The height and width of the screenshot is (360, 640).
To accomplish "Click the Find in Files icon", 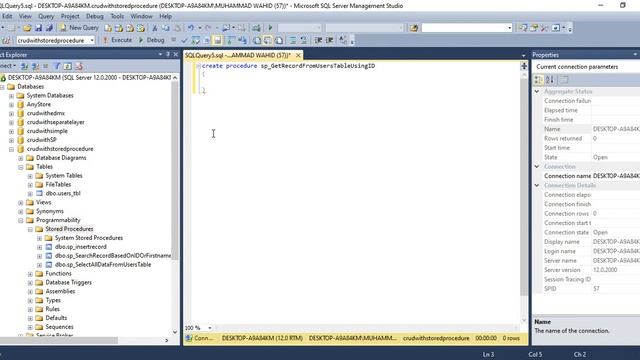I will tap(414, 28).
